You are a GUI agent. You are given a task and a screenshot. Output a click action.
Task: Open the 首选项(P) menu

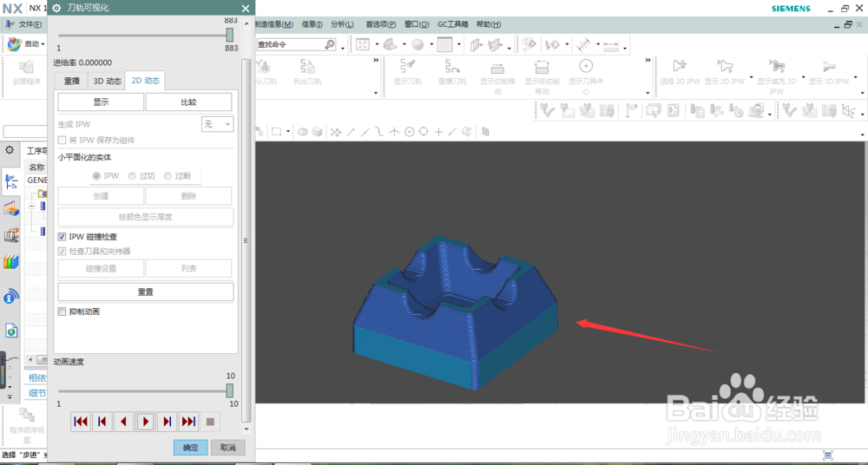point(380,24)
